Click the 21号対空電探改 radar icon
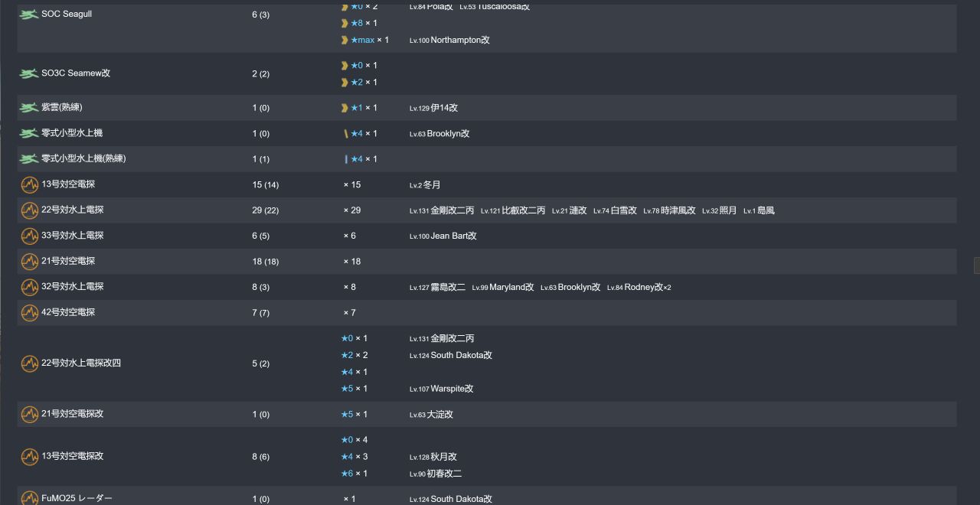Screen dimensions: 980x505 coord(29,415)
